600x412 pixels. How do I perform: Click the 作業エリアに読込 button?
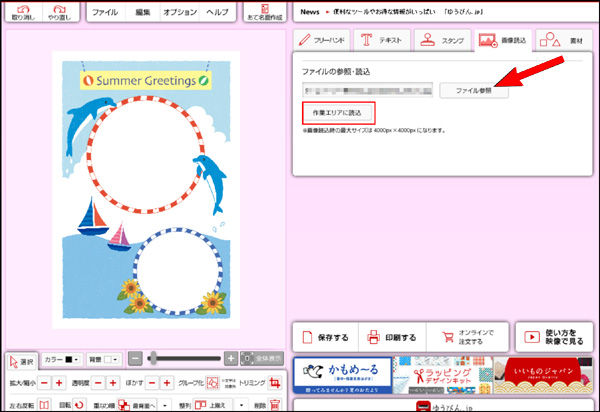click(x=337, y=113)
